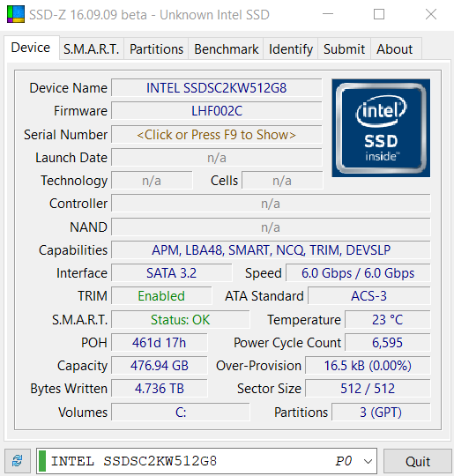Click the refresh icon button
454x476 pixels.
[18, 461]
